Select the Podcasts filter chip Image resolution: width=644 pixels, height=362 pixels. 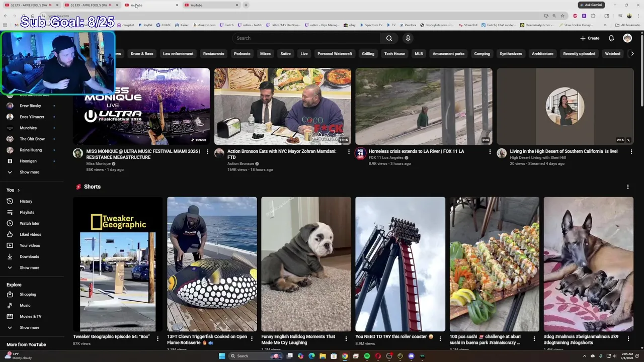242,54
